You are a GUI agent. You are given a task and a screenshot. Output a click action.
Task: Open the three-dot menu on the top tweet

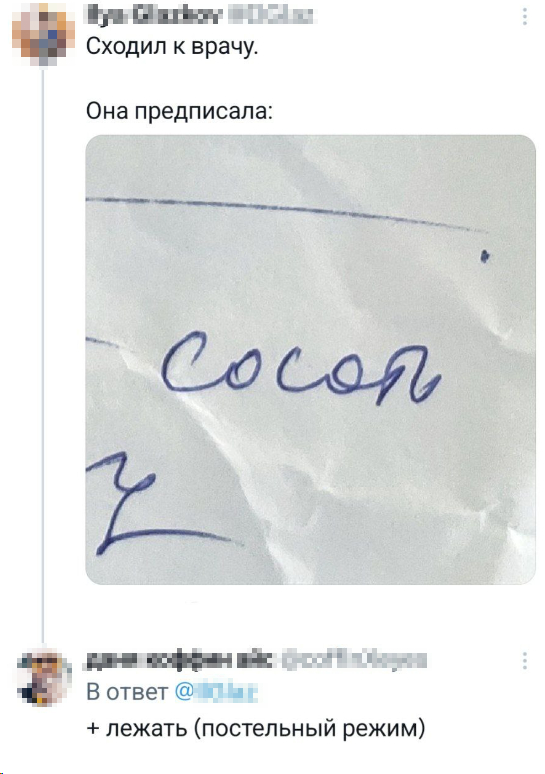(525, 17)
